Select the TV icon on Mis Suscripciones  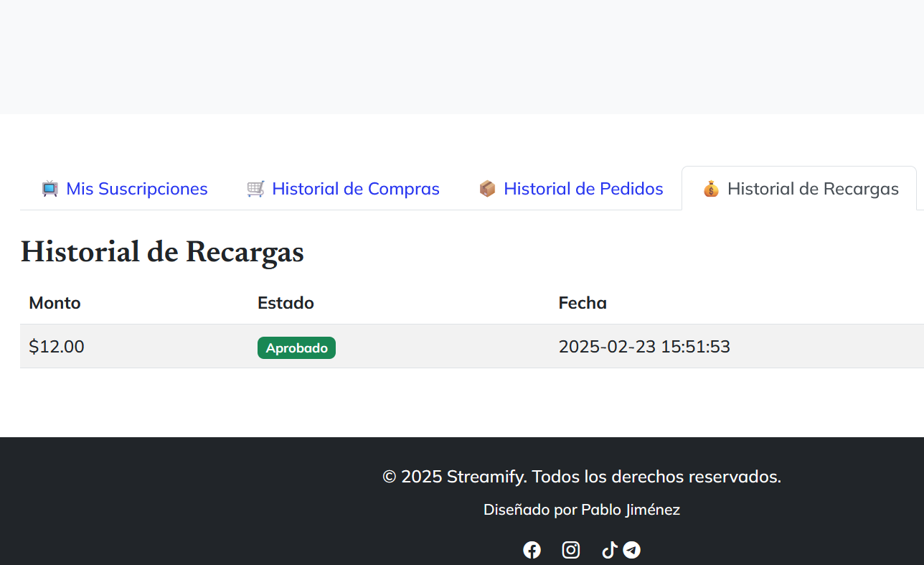(x=49, y=188)
